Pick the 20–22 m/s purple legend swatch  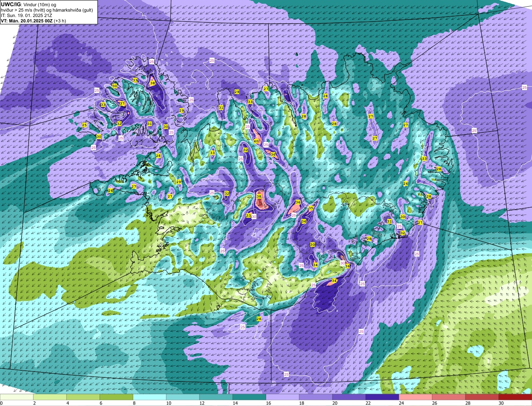[x=349, y=397]
